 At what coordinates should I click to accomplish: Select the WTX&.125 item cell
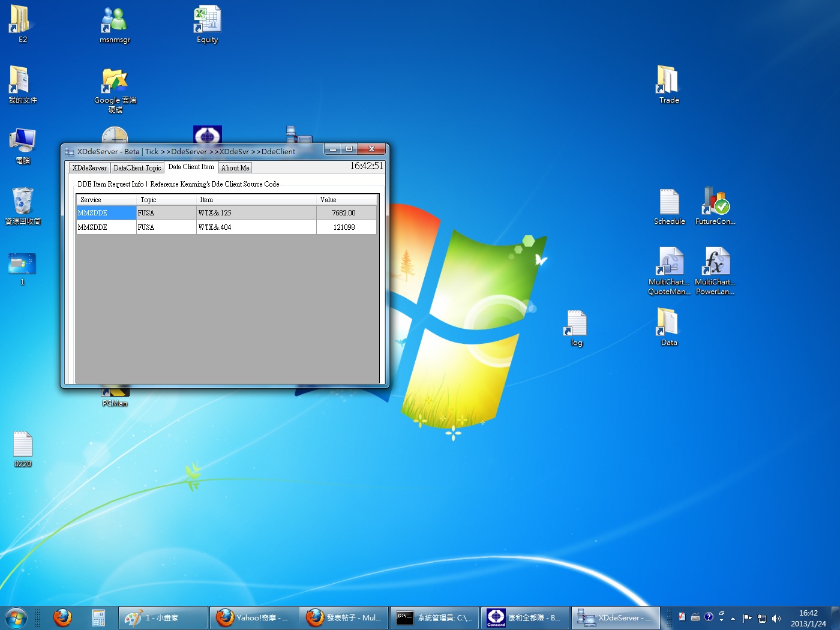256,213
